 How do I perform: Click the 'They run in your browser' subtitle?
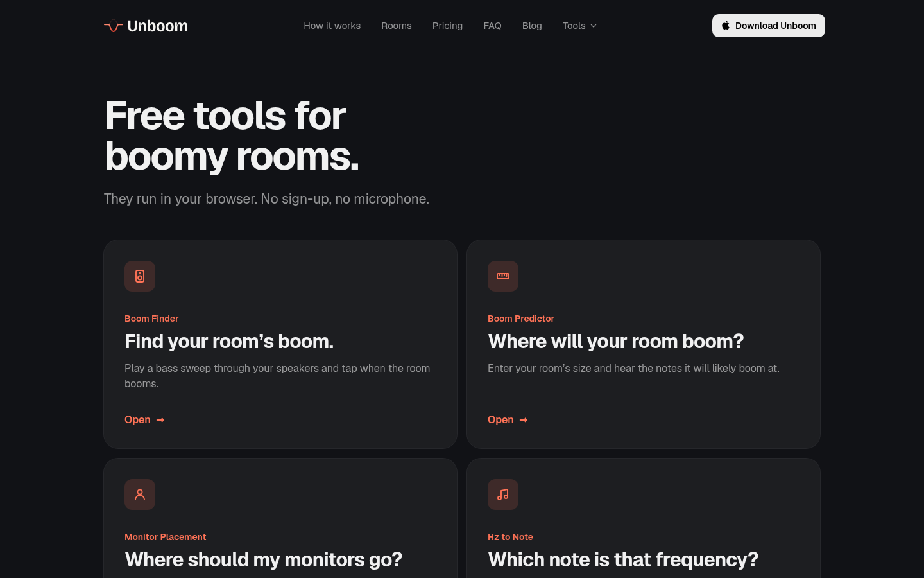(x=267, y=199)
